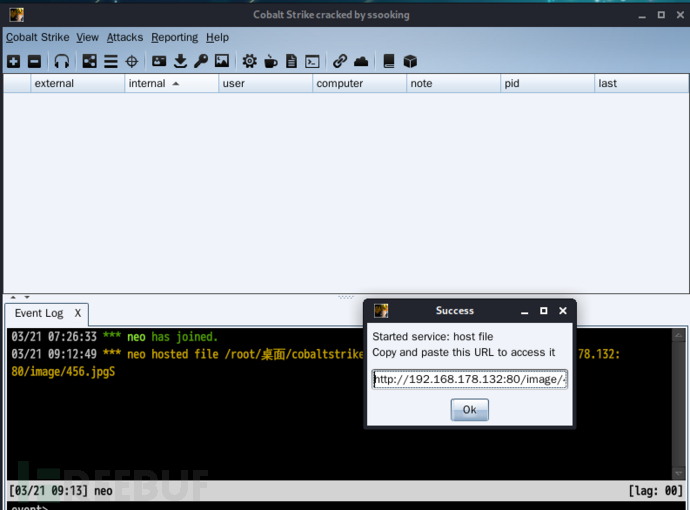
Task: Open screenshots via the picture icon
Action: pos(222,61)
